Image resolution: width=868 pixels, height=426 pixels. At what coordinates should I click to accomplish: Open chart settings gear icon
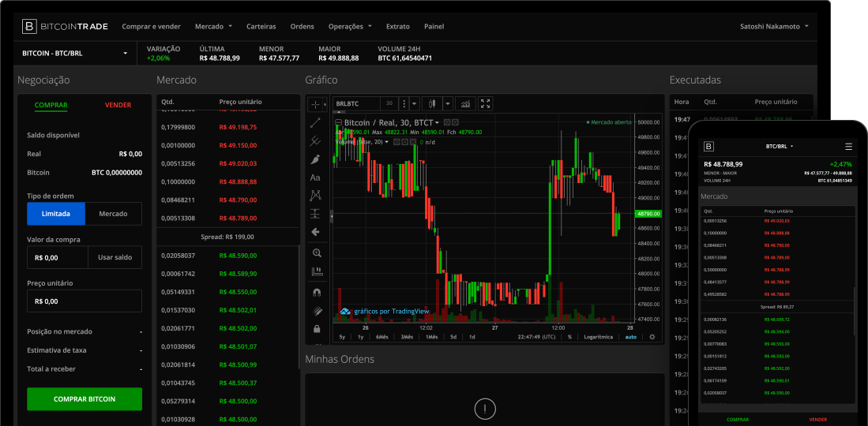[652, 337]
